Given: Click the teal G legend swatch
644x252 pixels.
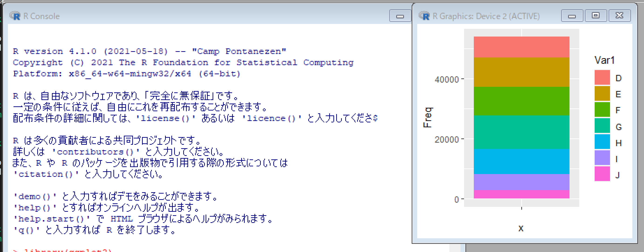Looking at the screenshot, I should (x=602, y=126).
